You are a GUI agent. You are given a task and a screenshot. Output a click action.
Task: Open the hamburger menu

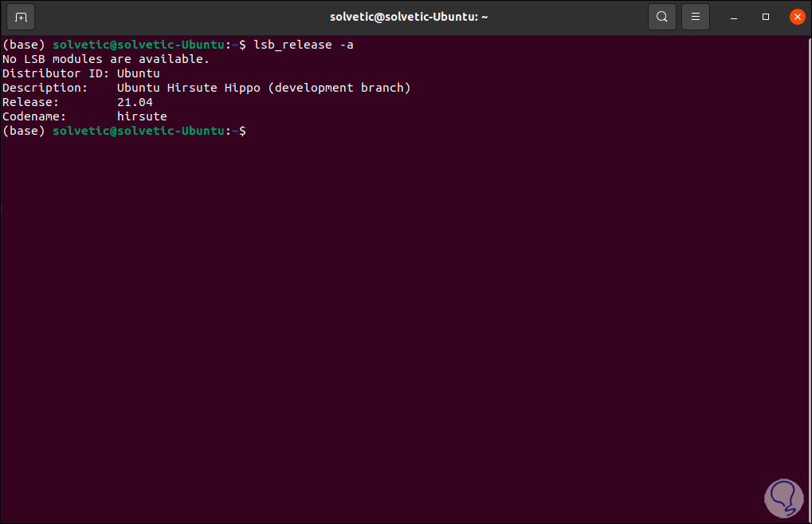(695, 17)
